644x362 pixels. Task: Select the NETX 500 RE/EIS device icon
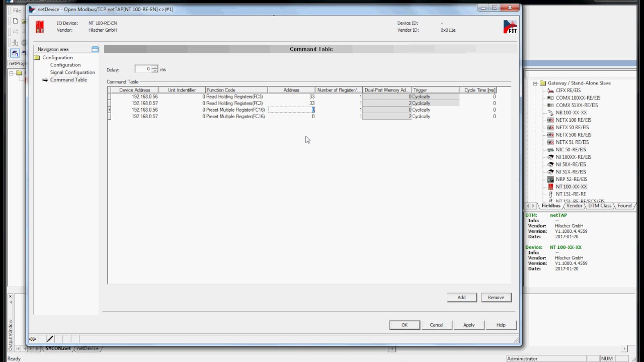click(550, 135)
